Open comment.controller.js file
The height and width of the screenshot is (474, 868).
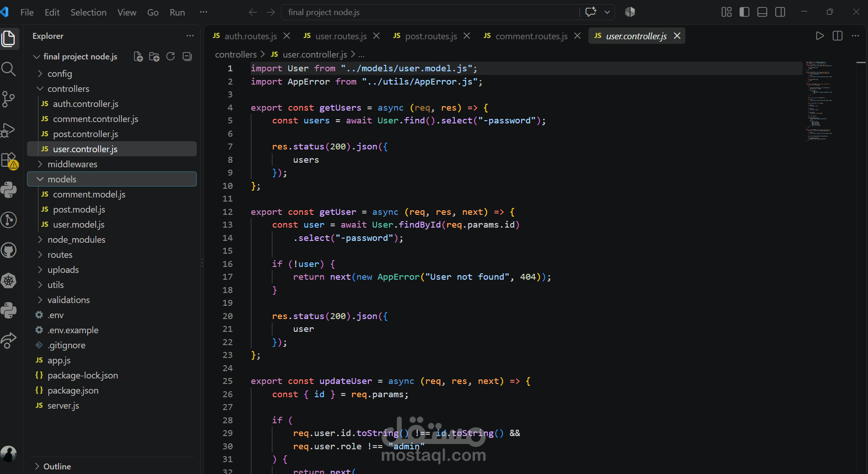pyautogui.click(x=112, y=119)
